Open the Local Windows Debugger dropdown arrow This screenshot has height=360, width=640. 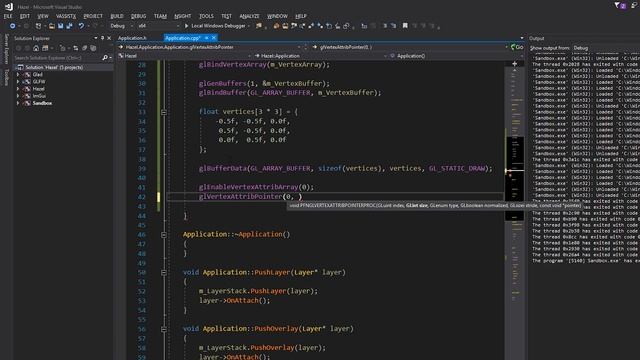[249, 26]
